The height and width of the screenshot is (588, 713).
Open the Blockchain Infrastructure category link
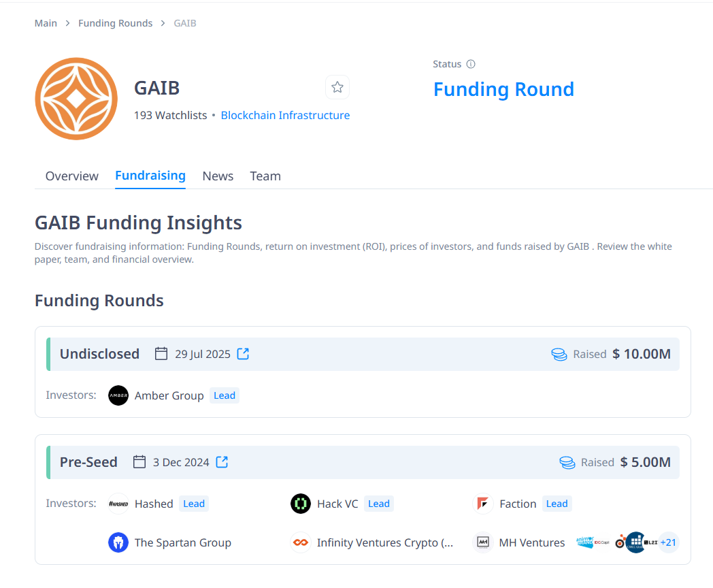pos(285,116)
